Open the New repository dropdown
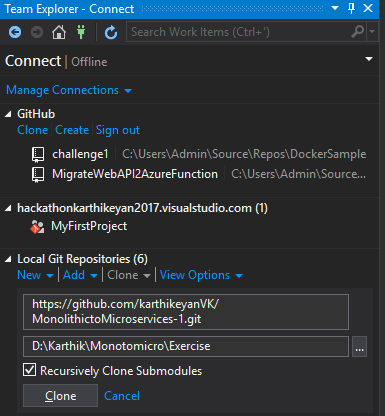 pos(35,275)
